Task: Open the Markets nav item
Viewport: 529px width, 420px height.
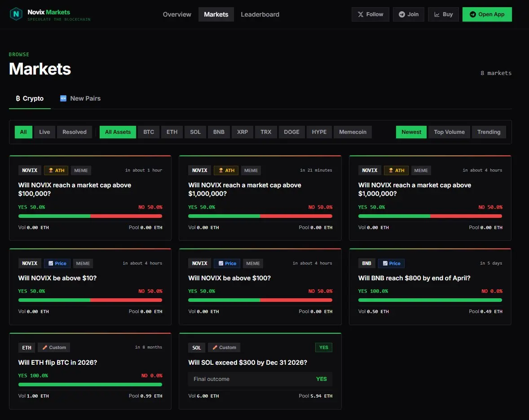Action: tap(216, 14)
